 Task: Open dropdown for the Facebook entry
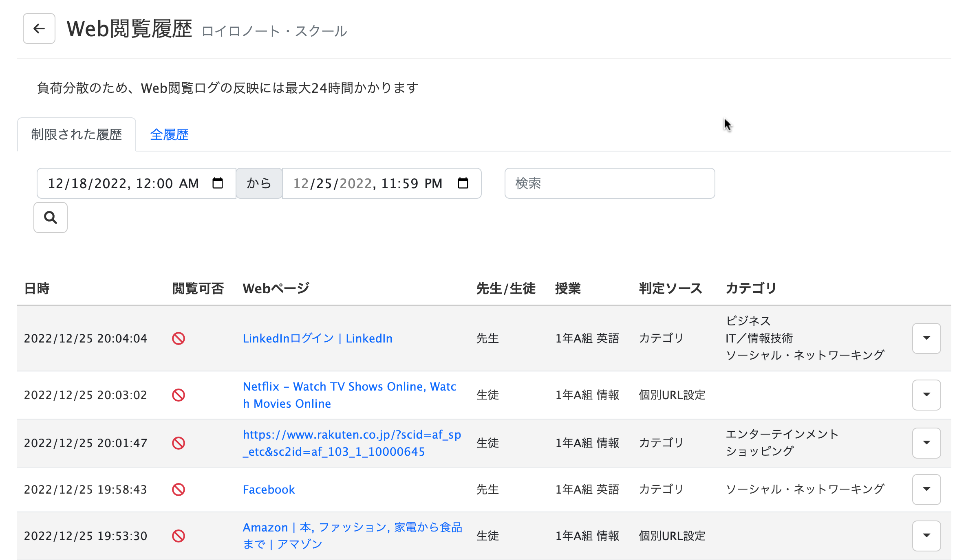[926, 490]
